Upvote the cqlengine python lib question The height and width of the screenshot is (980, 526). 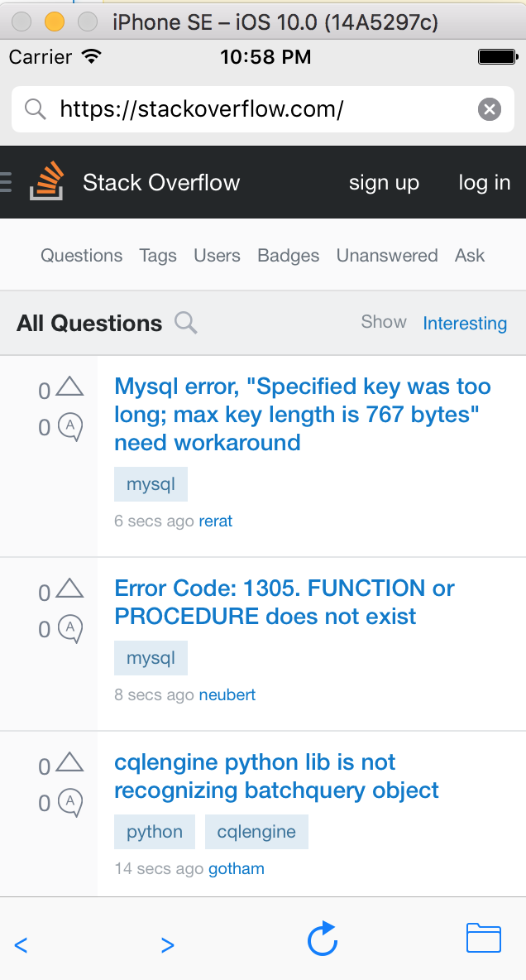(69, 762)
